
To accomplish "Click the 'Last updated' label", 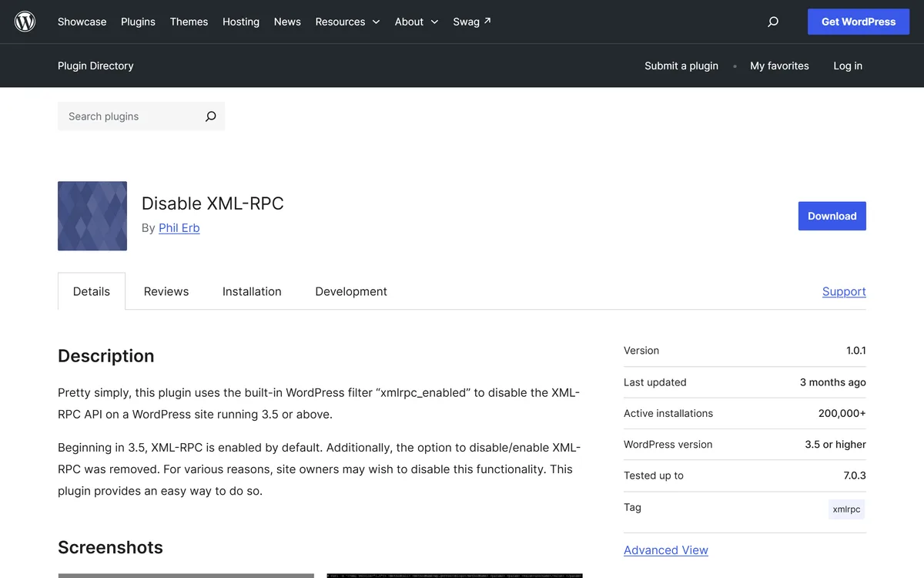I will click(655, 382).
